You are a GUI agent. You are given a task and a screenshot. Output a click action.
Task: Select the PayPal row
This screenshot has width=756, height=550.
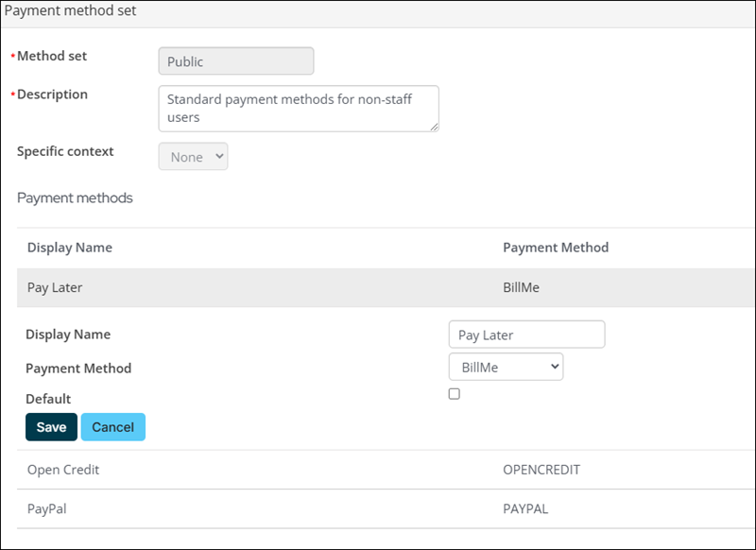386,508
